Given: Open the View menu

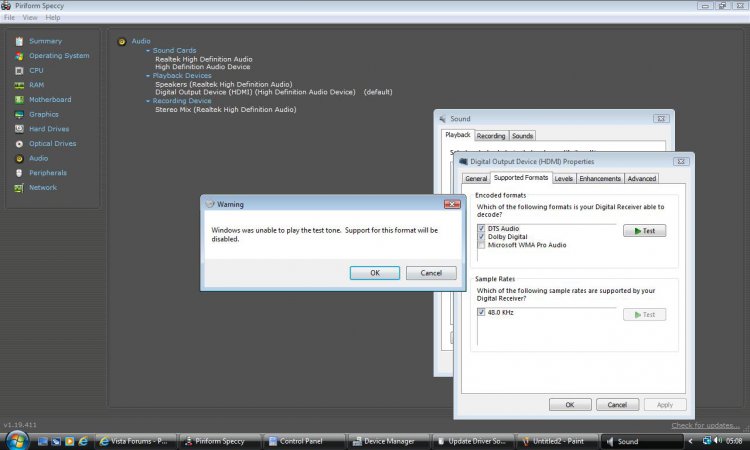Looking at the screenshot, I should coord(30,18).
